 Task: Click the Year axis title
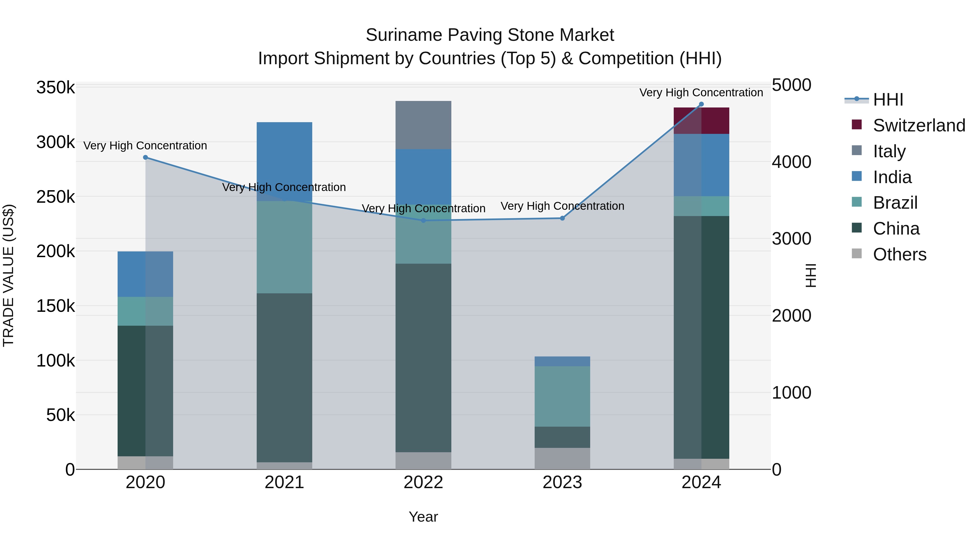click(423, 517)
